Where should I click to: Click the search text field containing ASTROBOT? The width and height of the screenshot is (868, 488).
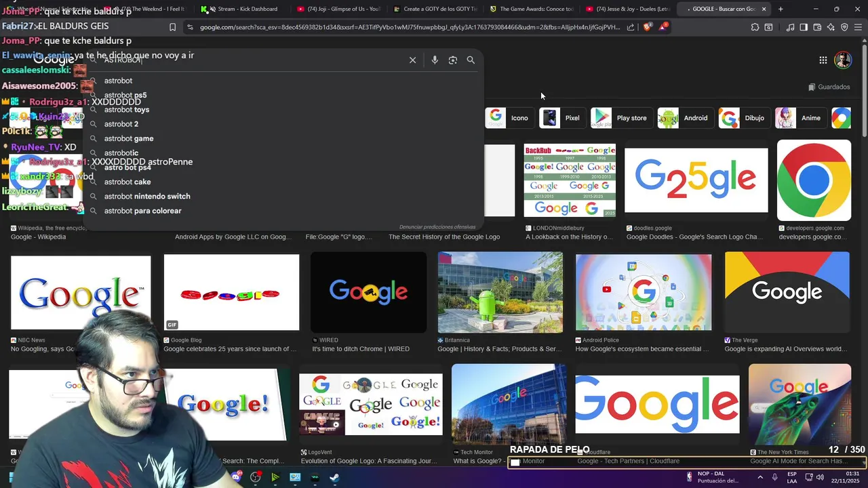251,60
